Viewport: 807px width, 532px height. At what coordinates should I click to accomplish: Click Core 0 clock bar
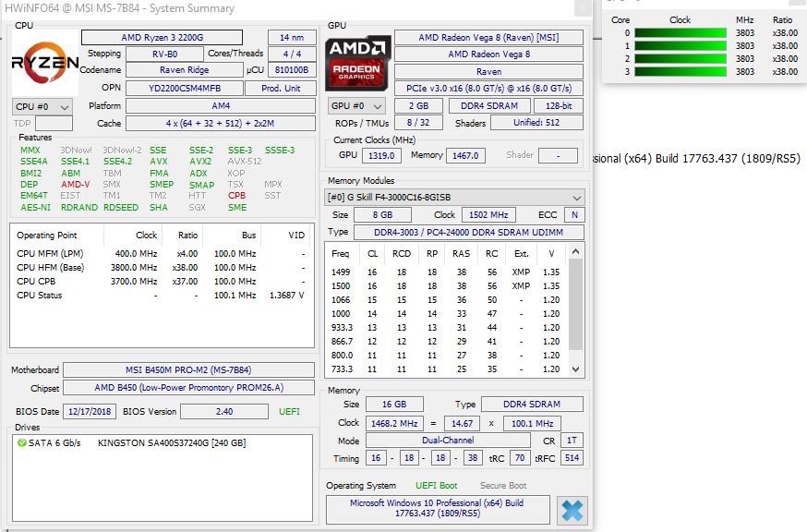[x=680, y=33]
